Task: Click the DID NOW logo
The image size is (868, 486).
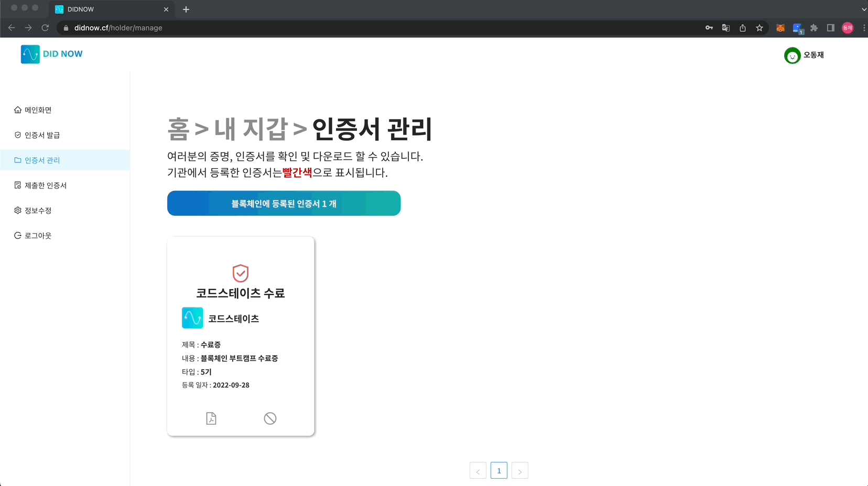Action: pos(51,54)
